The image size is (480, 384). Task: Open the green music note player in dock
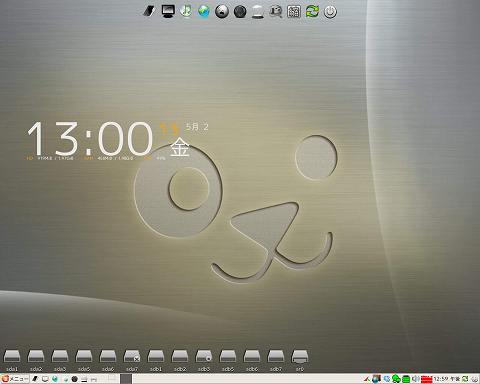click(x=186, y=11)
